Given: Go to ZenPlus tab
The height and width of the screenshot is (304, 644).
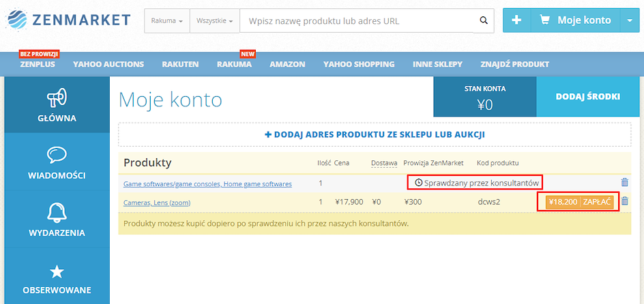Looking at the screenshot, I should pos(38,64).
